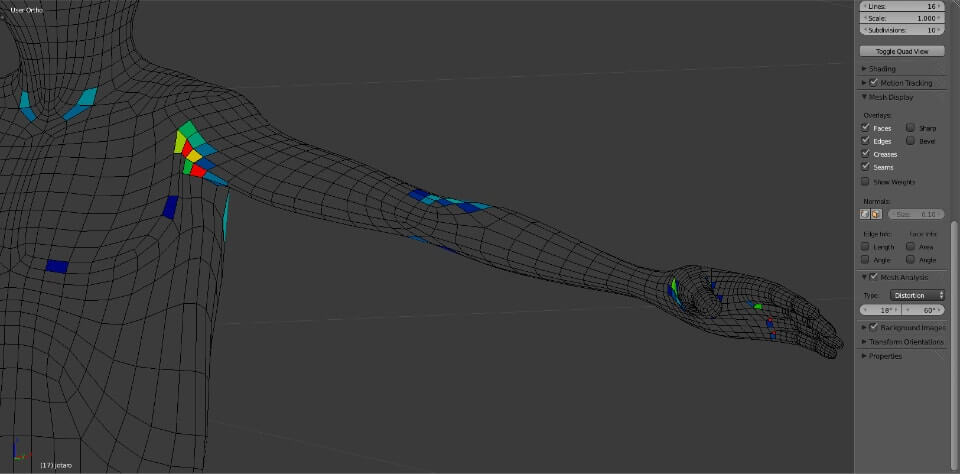This screenshot has width=960, height=474.
Task: Toggle the Background Images checkbox
Action: coord(874,327)
